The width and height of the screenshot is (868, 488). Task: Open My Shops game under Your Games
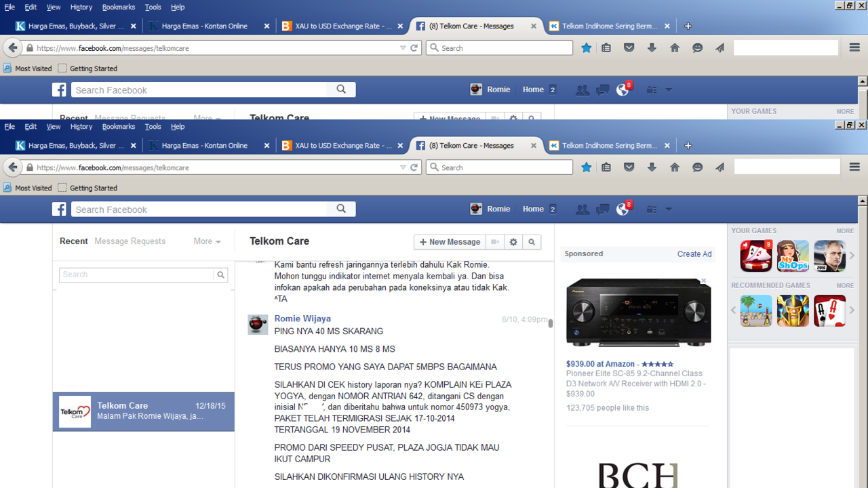[793, 256]
